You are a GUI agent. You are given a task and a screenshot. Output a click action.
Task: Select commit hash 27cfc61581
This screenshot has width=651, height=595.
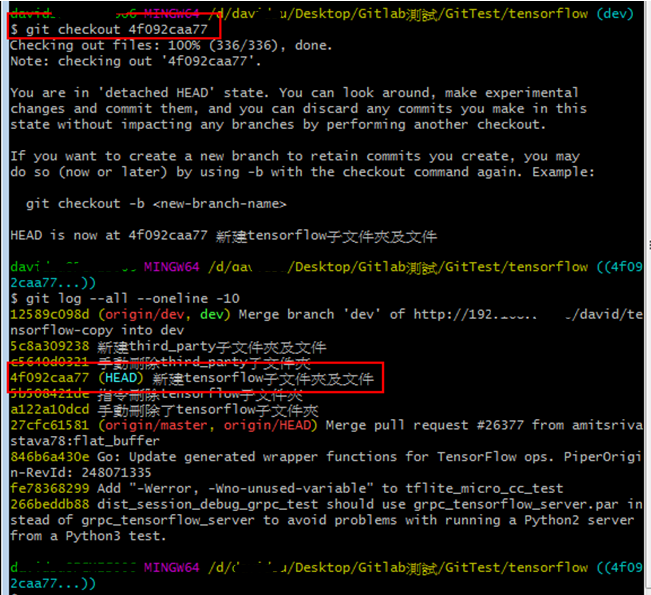tap(49, 426)
